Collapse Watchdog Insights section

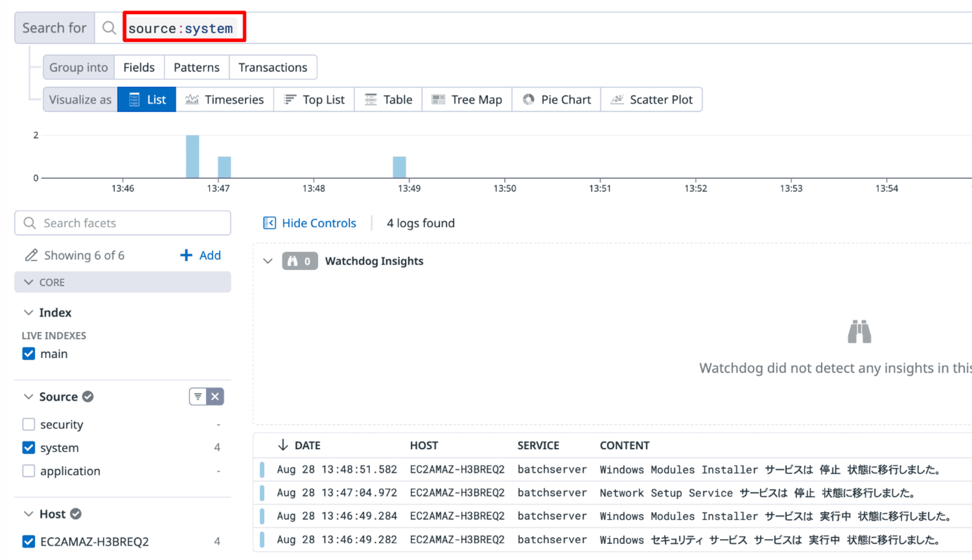pyautogui.click(x=268, y=261)
